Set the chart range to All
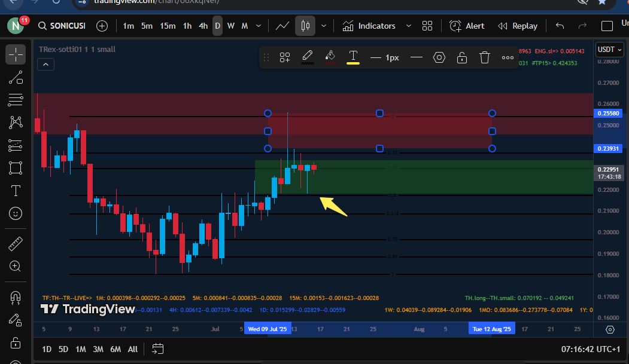This screenshot has height=364, width=629. click(x=133, y=349)
